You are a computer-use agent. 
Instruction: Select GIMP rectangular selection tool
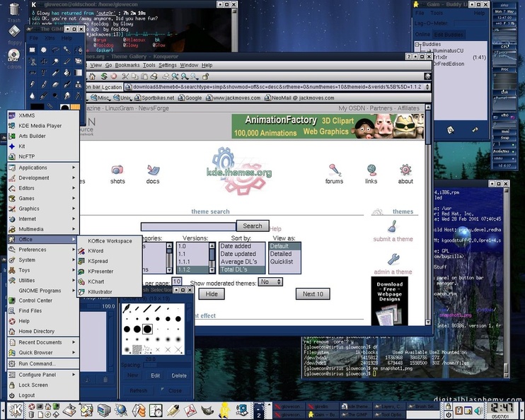32,50
